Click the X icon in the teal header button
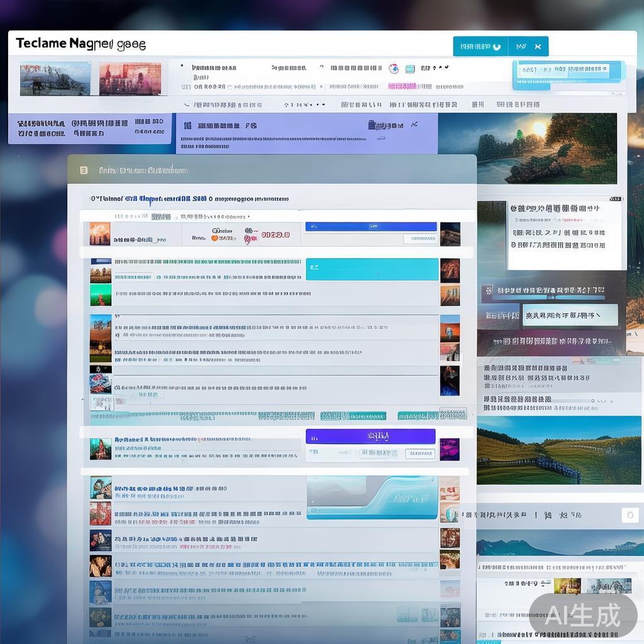This screenshot has width=644, height=644. pos(538,47)
